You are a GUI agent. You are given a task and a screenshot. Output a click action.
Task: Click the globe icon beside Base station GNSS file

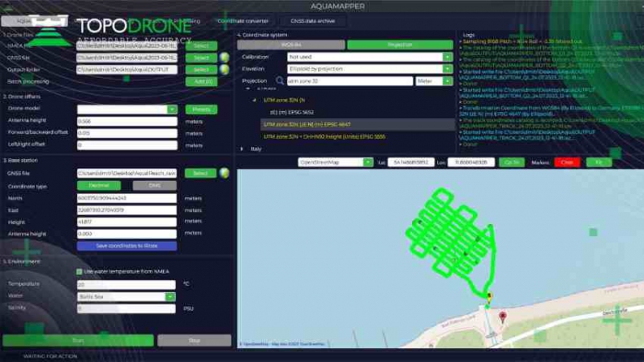click(224, 173)
